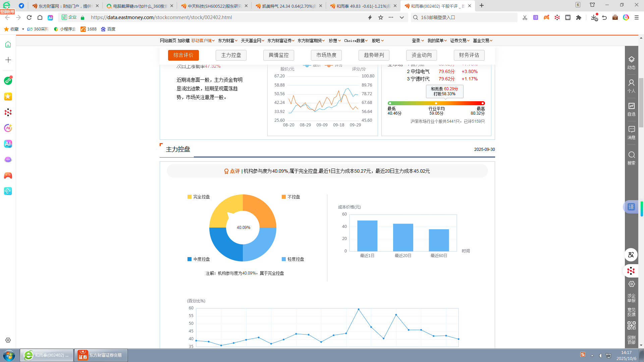The height and width of the screenshot is (362, 644).
Task: Click the 网站首页 link
Action: click(168, 41)
